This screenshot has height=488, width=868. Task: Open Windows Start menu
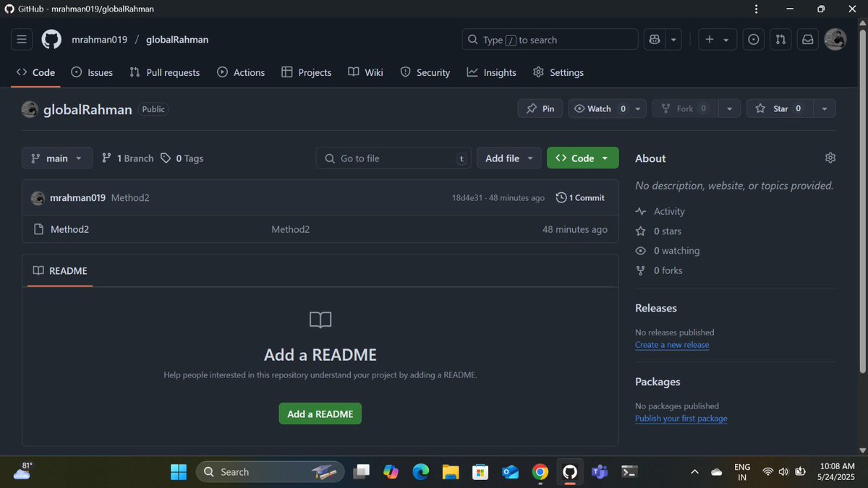point(179,472)
